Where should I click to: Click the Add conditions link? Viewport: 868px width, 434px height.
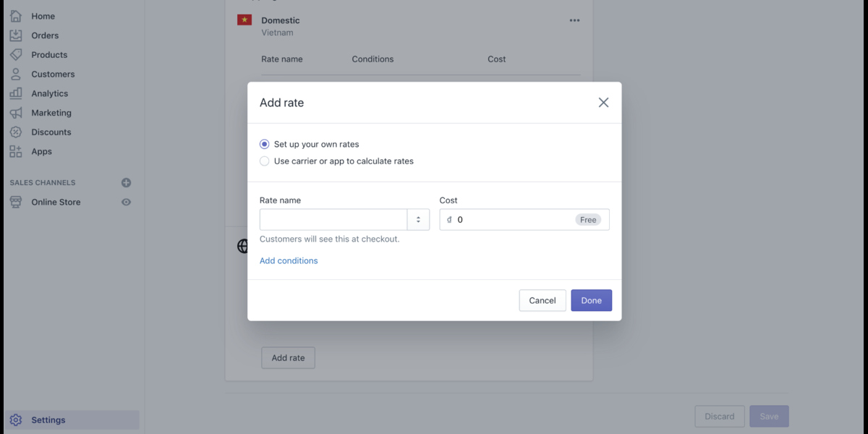(x=288, y=260)
